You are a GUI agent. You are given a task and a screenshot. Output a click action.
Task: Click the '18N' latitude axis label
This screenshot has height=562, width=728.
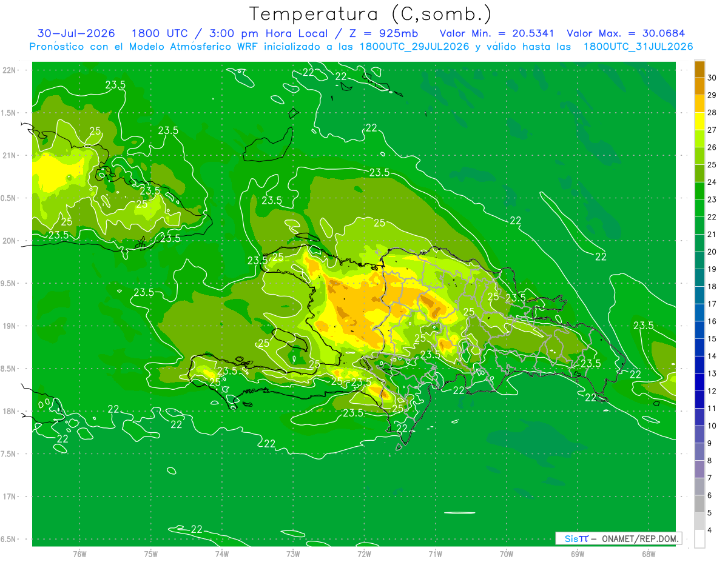pyautogui.click(x=10, y=411)
